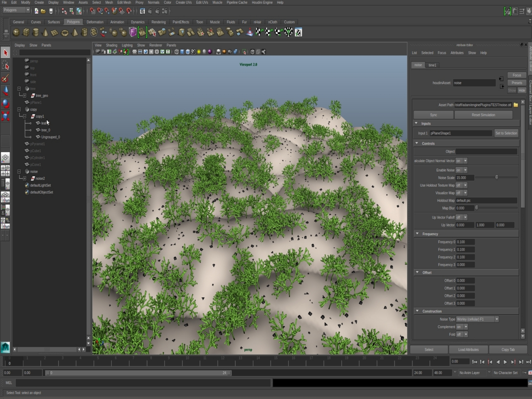The image size is (532, 399).
Task: Toggle Complement setting
Action: click(x=461, y=327)
